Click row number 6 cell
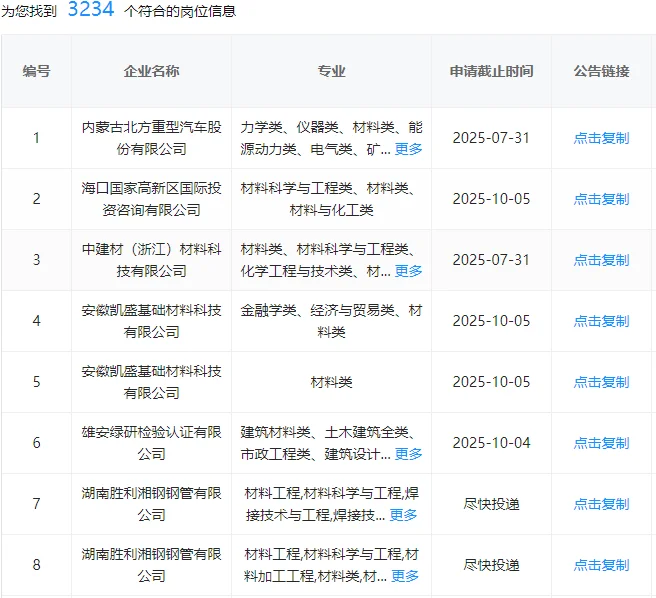 click(36, 443)
